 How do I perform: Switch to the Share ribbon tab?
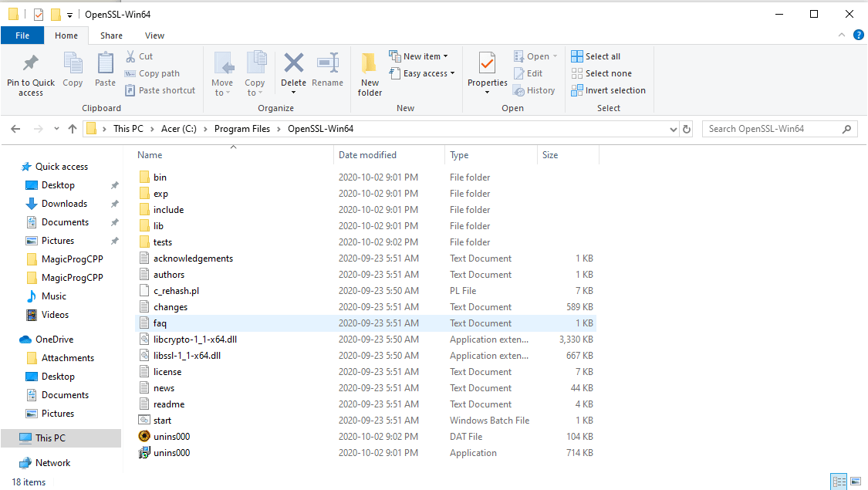(x=111, y=35)
